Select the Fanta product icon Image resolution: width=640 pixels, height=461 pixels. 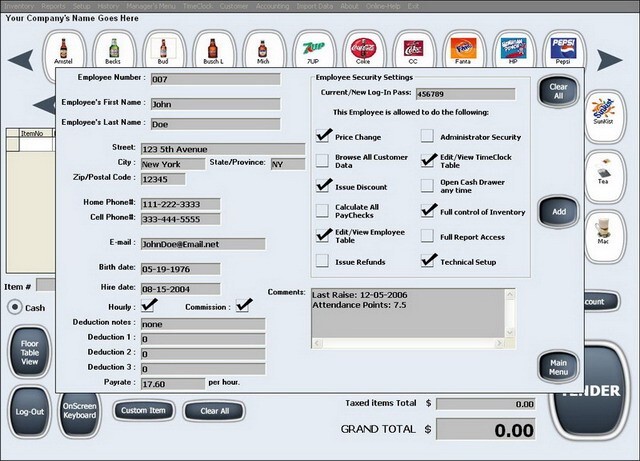point(463,51)
